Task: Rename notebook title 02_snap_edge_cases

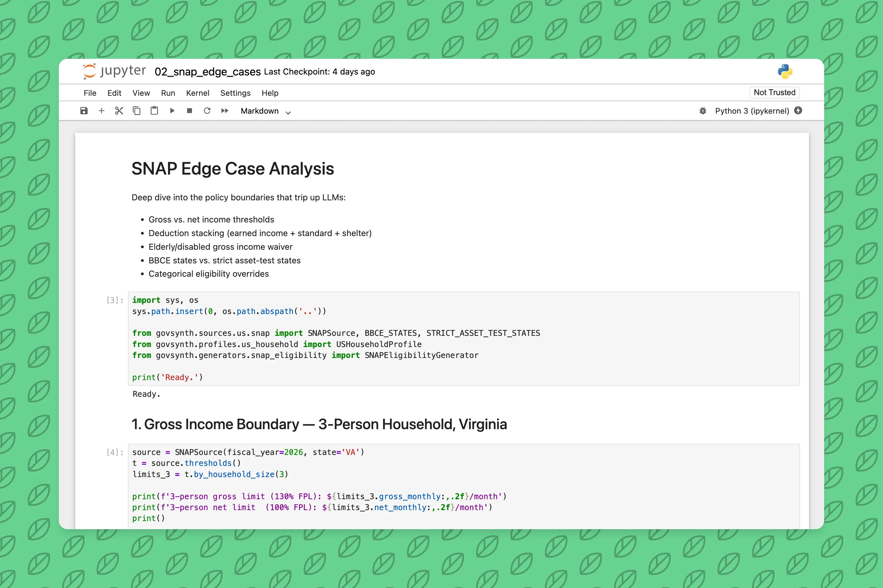Action: point(207,72)
